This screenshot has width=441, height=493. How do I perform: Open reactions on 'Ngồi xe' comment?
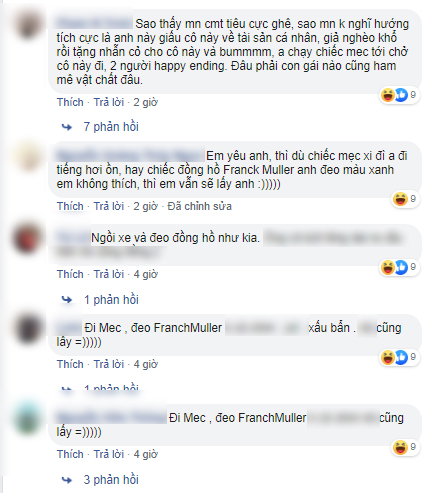(x=399, y=267)
